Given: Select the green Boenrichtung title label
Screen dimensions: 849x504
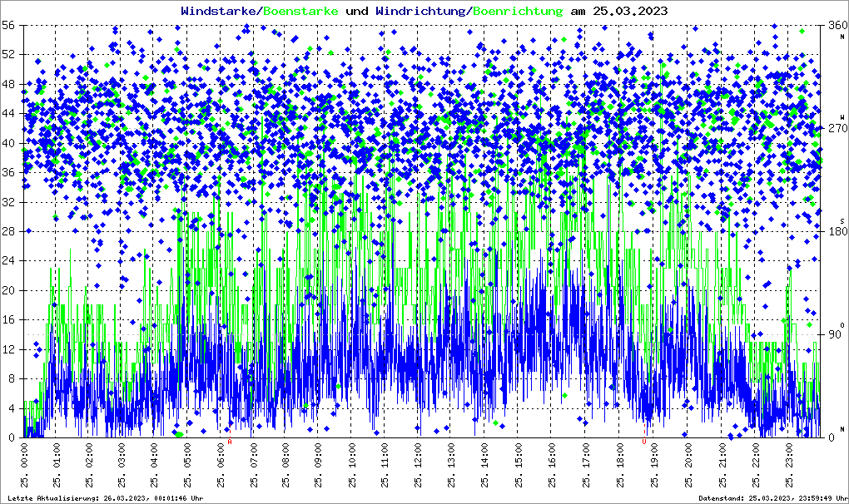Looking at the screenshot, I should point(519,11).
